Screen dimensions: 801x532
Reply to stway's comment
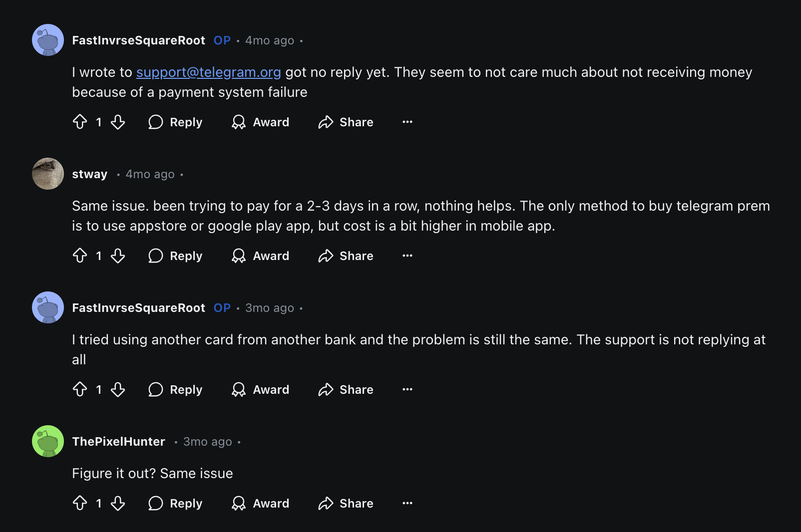coord(175,256)
